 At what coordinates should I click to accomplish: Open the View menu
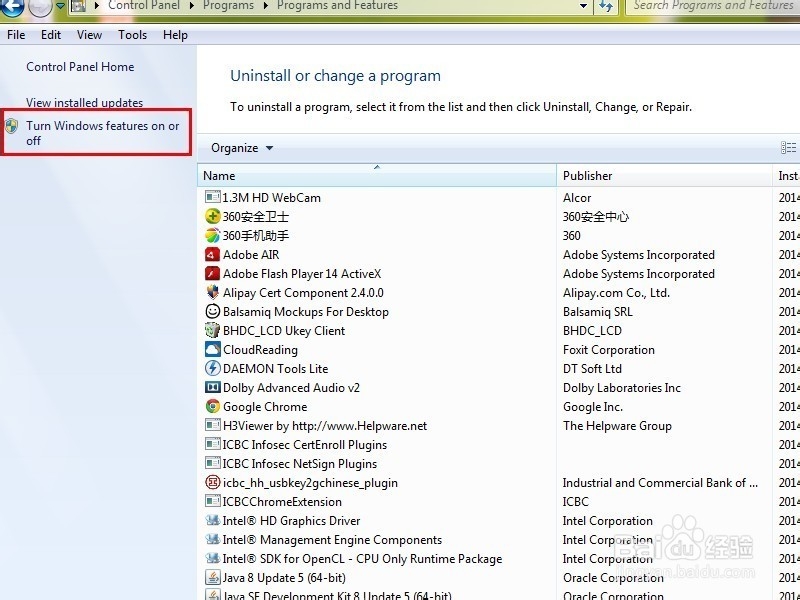pyautogui.click(x=89, y=35)
